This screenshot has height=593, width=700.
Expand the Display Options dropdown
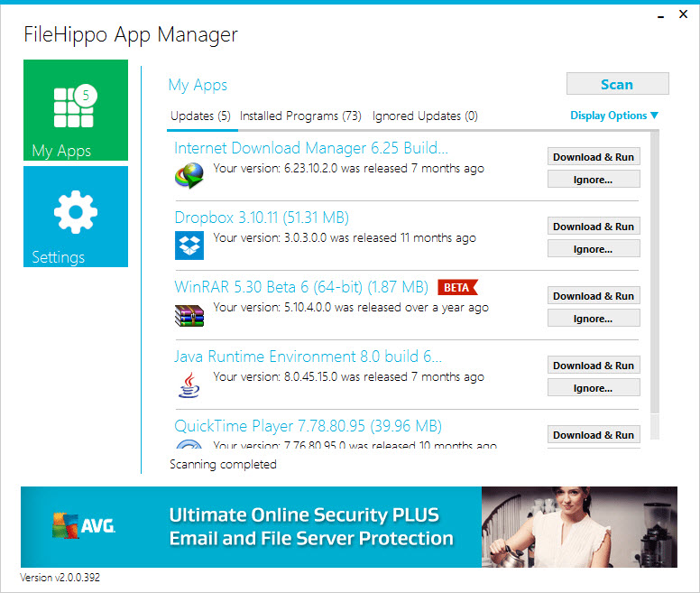click(x=614, y=116)
